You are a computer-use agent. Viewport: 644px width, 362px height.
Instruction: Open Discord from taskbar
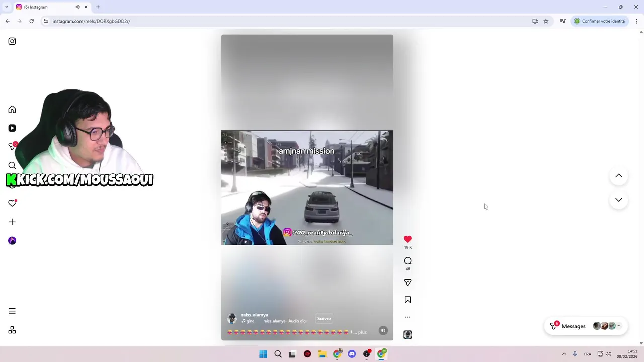pyautogui.click(x=352, y=354)
